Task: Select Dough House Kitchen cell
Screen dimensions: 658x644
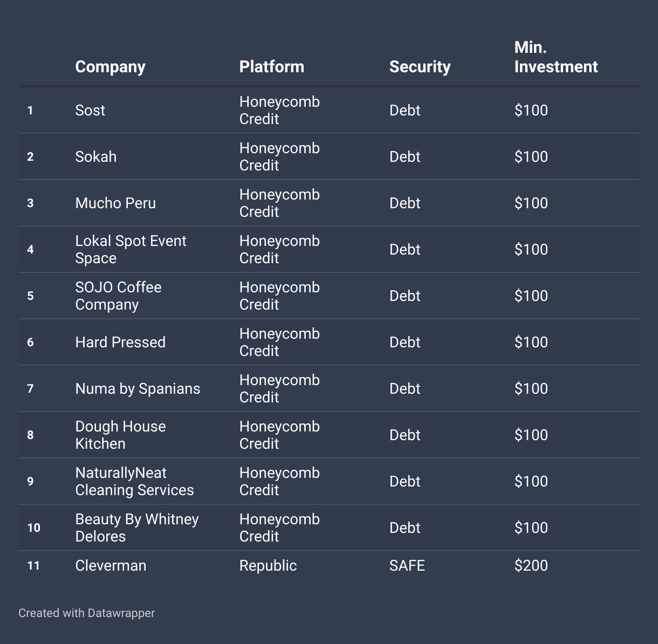Action: click(x=120, y=435)
